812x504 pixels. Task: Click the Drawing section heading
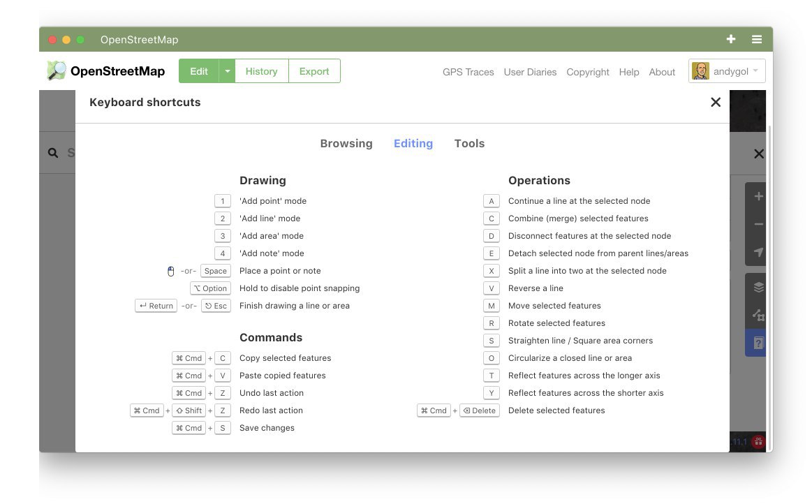(x=263, y=180)
